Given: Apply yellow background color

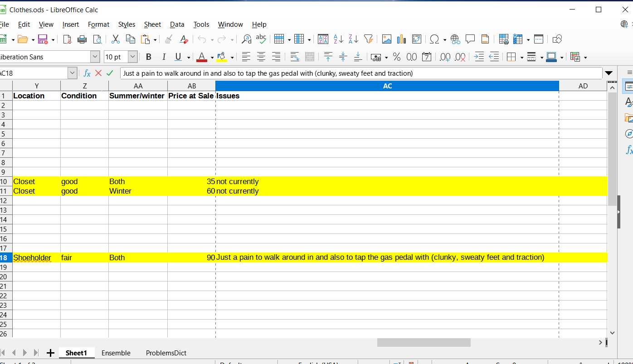Looking at the screenshot, I should point(222,57).
